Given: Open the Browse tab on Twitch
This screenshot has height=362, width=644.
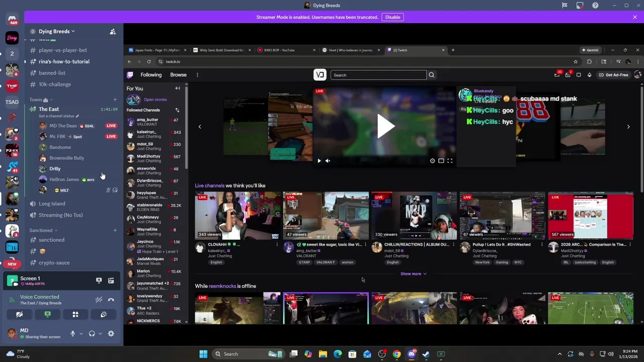Looking at the screenshot, I should point(178,75).
